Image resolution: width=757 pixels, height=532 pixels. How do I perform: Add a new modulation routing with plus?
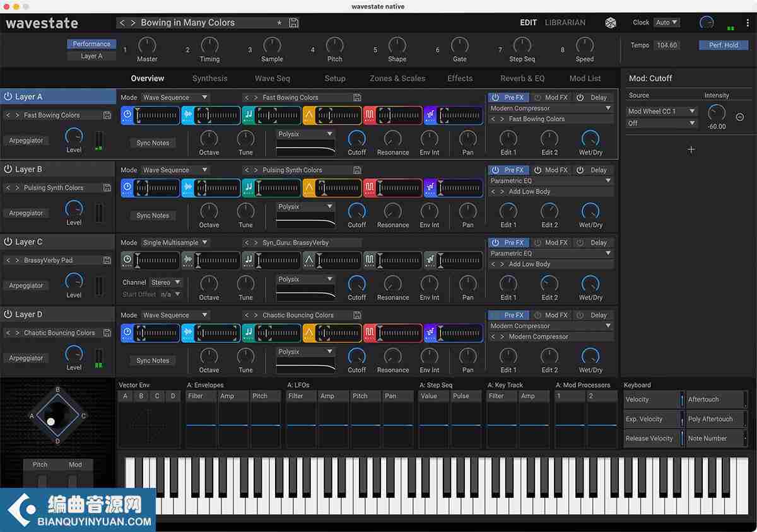click(x=691, y=149)
